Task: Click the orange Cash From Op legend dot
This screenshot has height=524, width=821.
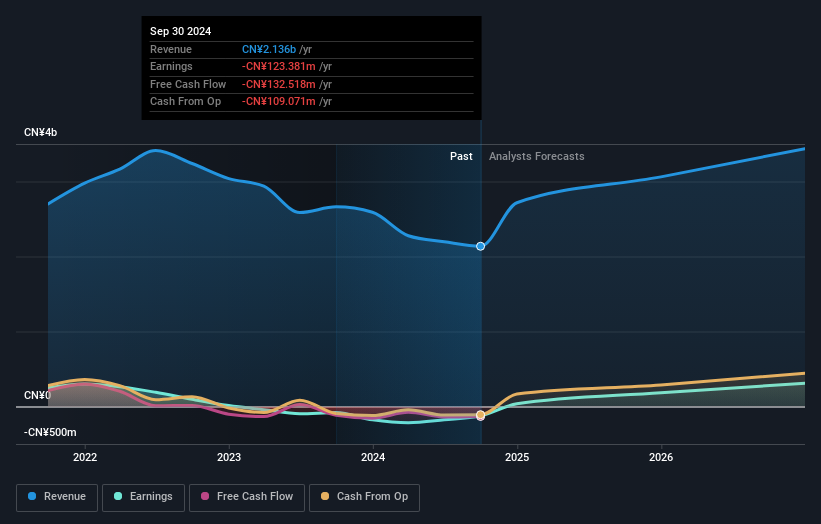Action: click(325, 496)
